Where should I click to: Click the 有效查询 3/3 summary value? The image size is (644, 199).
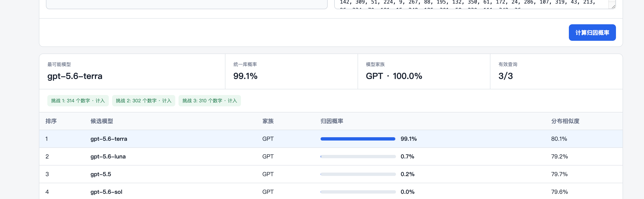point(505,76)
